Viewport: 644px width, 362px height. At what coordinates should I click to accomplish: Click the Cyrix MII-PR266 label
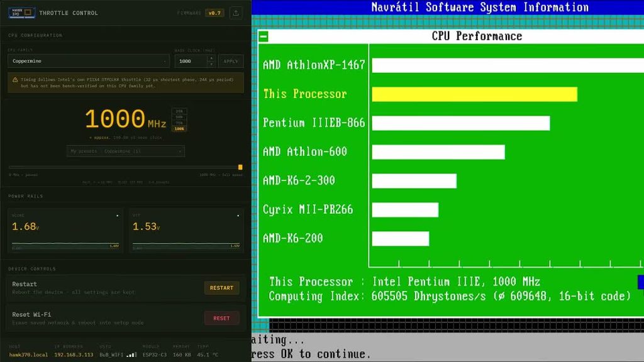pyautogui.click(x=308, y=210)
